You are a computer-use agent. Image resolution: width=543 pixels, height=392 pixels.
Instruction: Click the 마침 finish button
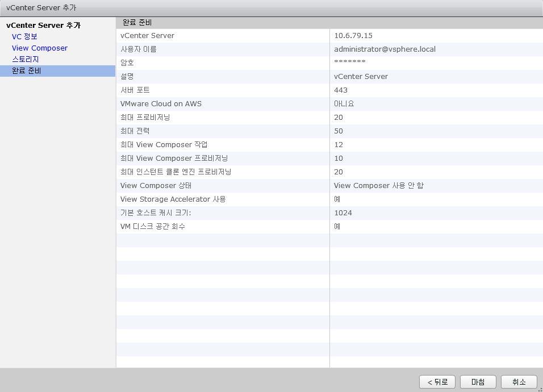click(478, 382)
